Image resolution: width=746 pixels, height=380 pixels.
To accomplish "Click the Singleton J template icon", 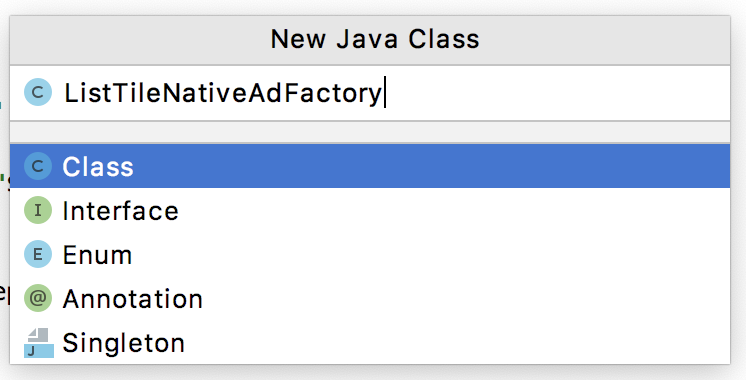I will [39, 342].
